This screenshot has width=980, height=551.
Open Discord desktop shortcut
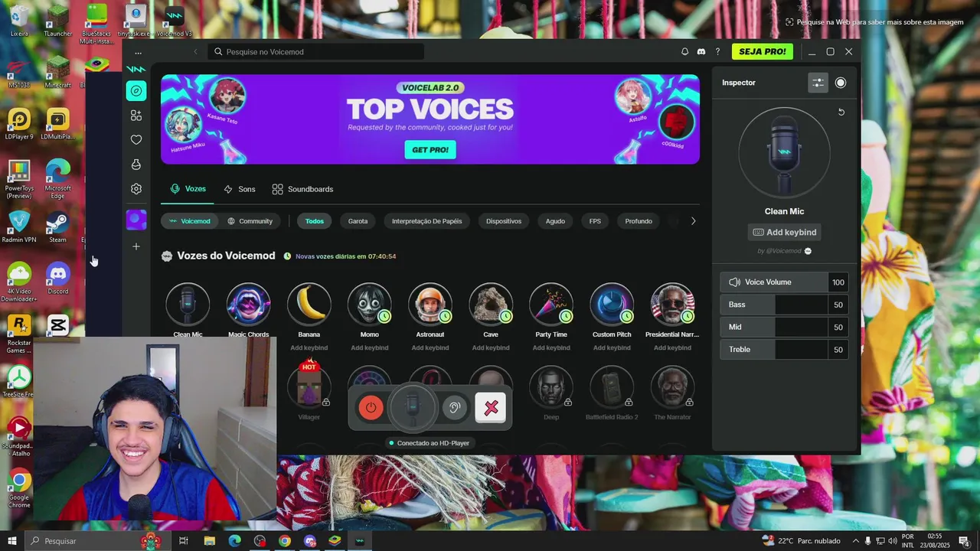click(x=57, y=279)
